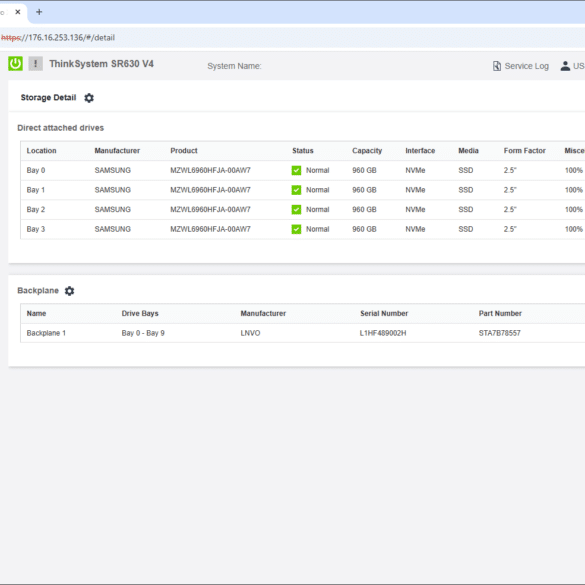This screenshot has height=585, width=585.
Task: Click the Interface column header
Action: click(420, 151)
